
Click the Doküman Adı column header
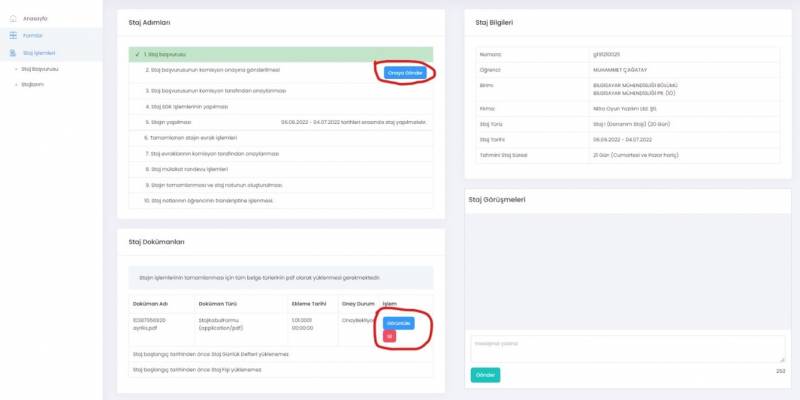149,302
